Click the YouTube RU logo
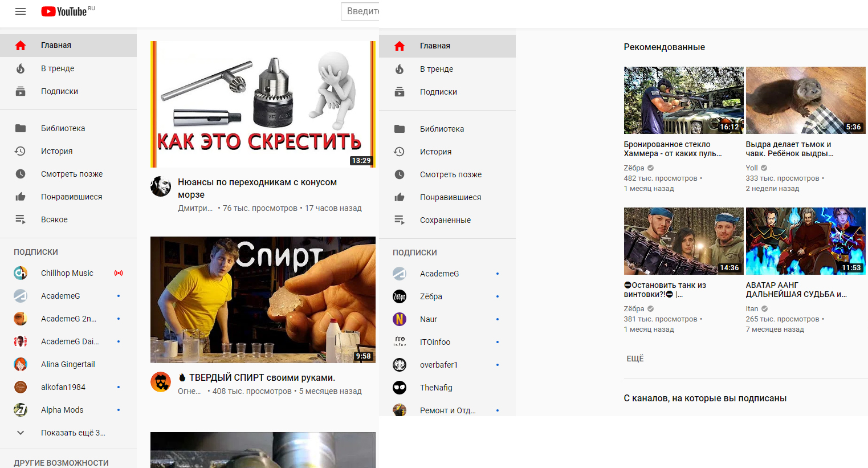This screenshot has width=868, height=468. point(68,11)
